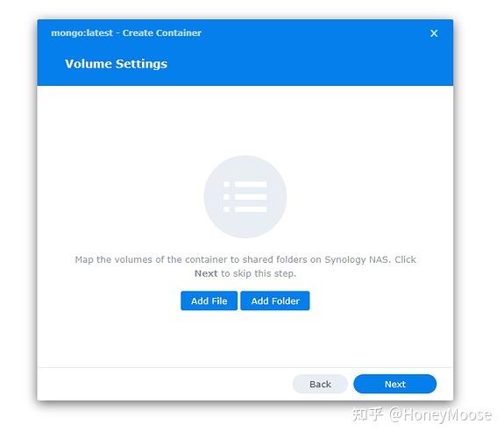Click the Map the volumes description line

click(x=245, y=259)
